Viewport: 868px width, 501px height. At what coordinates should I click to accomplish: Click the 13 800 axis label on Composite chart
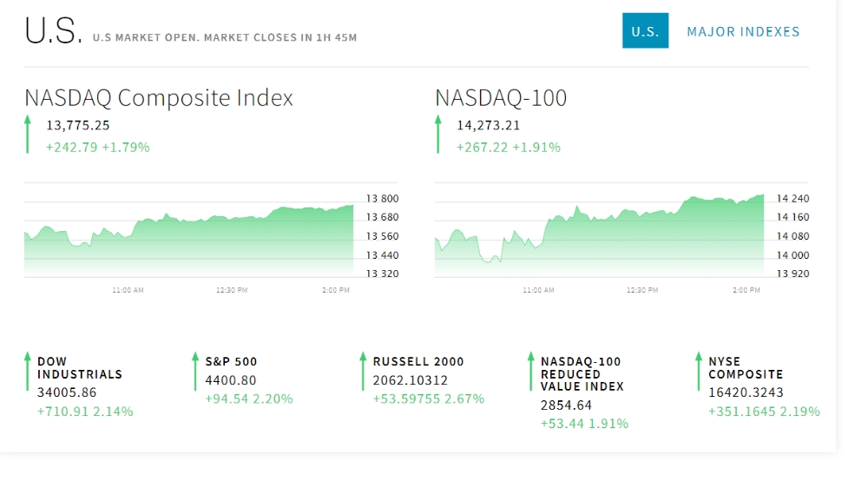coord(383,198)
